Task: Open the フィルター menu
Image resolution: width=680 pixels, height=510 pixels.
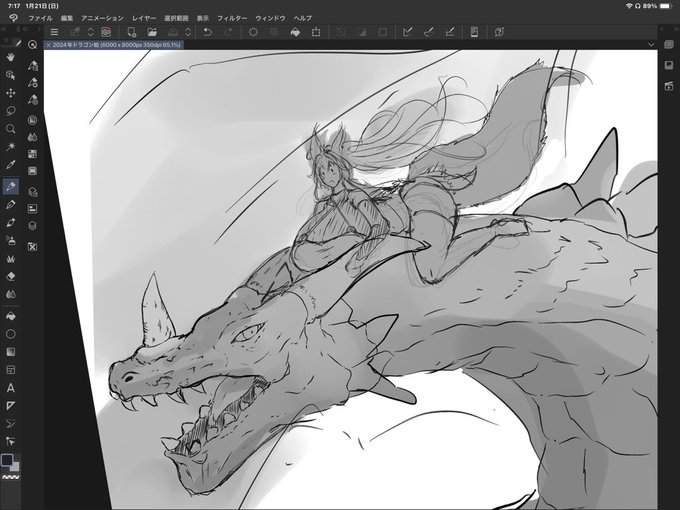Action: click(232, 18)
